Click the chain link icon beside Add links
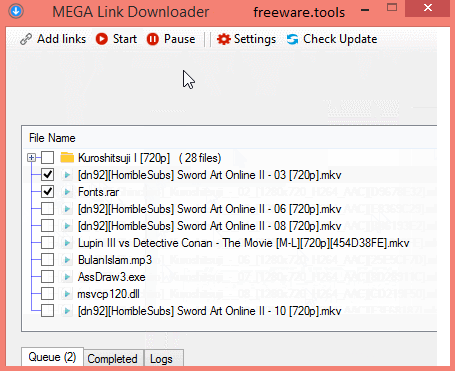This screenshot has height=371, width=455. [x=26, y=39]
